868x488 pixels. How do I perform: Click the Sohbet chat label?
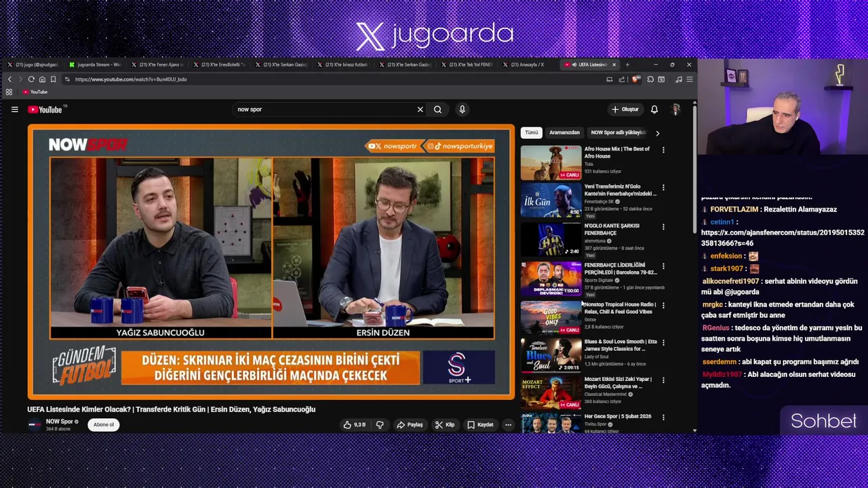823,421
